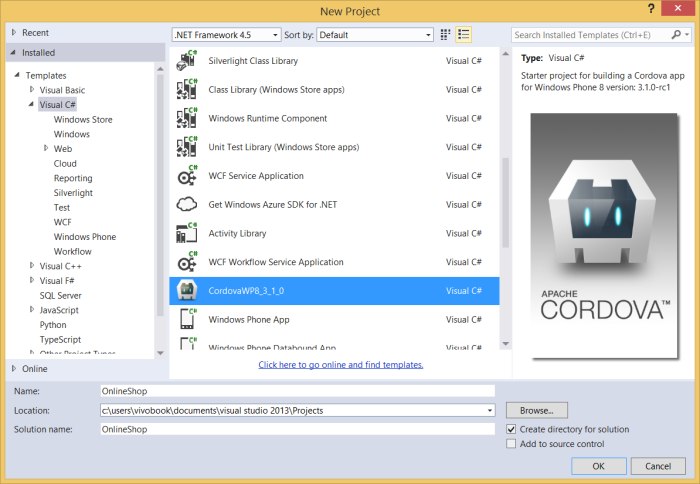
Task: Click the WCF Workflow Service Application icon
Action: click(187, 262)
